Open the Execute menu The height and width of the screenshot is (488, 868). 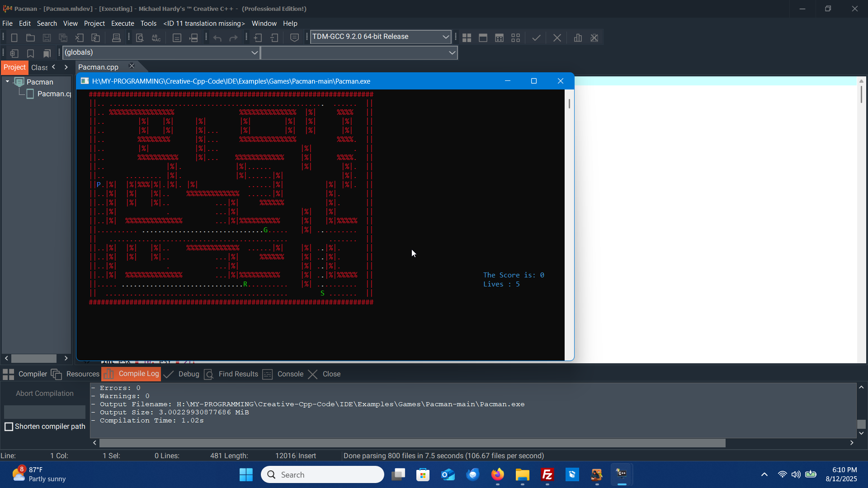coord(123,23)
